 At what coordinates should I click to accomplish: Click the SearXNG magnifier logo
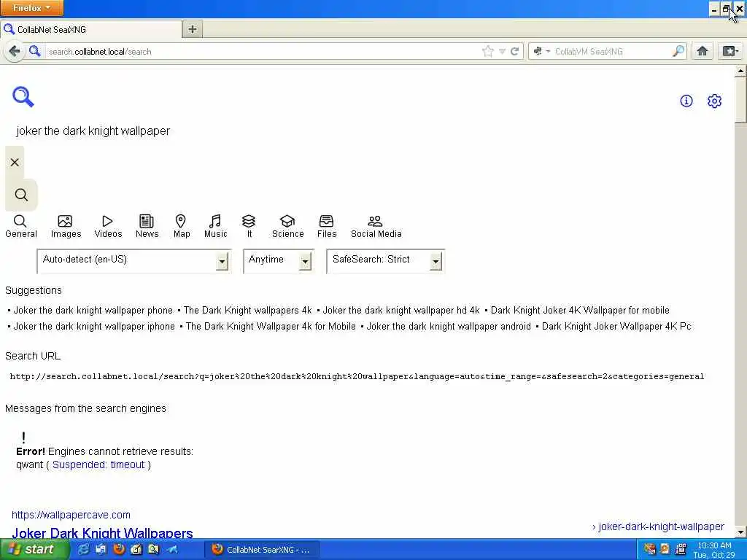click(x=23, y=97)
